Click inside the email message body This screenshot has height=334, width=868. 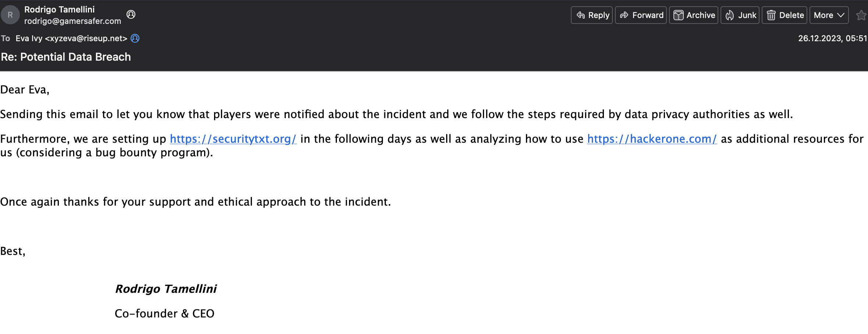257,114
